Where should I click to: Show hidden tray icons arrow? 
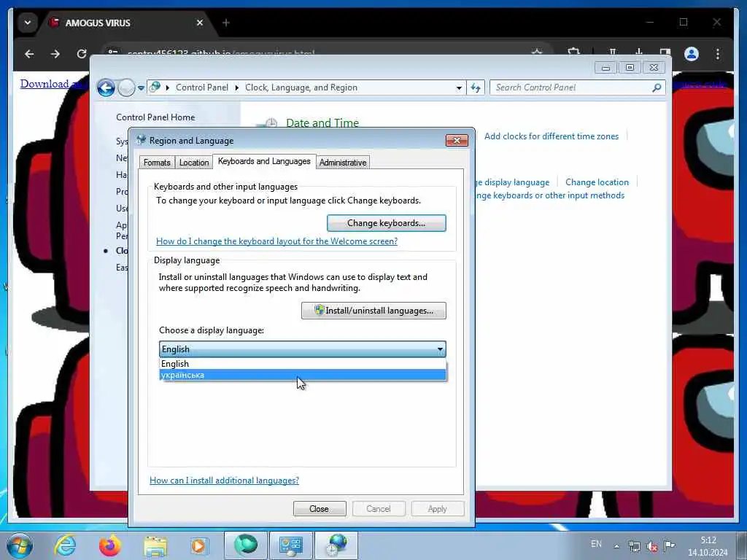tap(616, 546)
